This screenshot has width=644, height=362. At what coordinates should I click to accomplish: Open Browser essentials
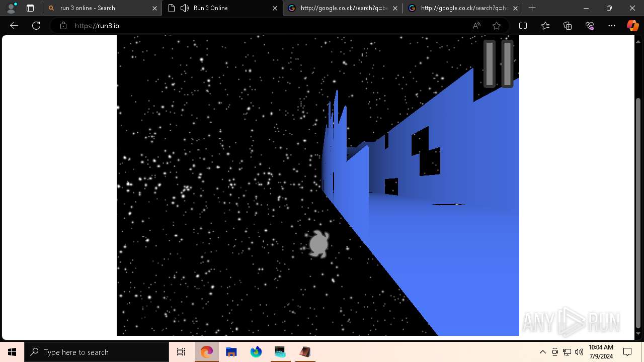tap(590, 26)
